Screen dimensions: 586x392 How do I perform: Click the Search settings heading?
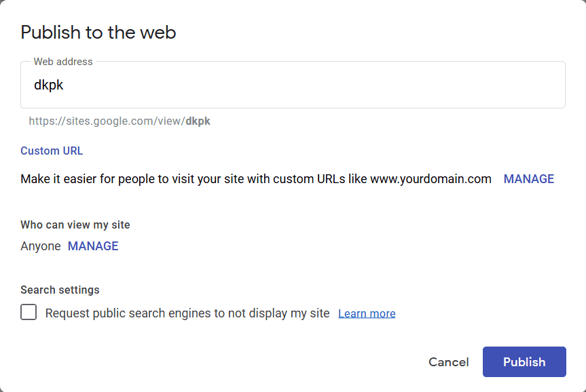pos(60,290)
